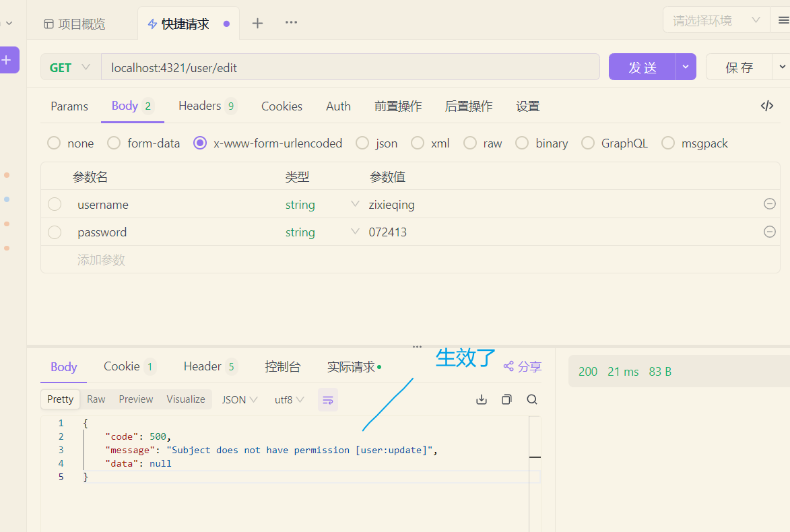This screenshot has height=532, width=790.
Task: Click the 保存 save button
Action: [x=739, y=67]
